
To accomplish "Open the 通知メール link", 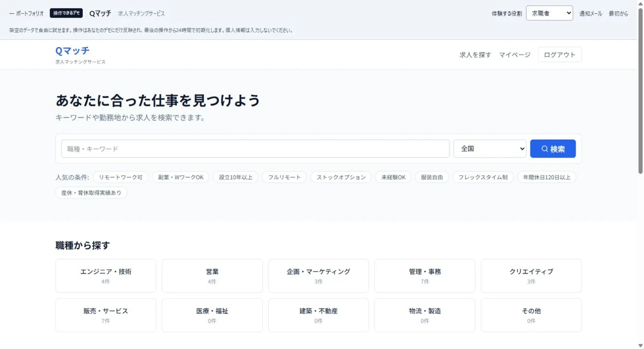I will click(591, 13).
